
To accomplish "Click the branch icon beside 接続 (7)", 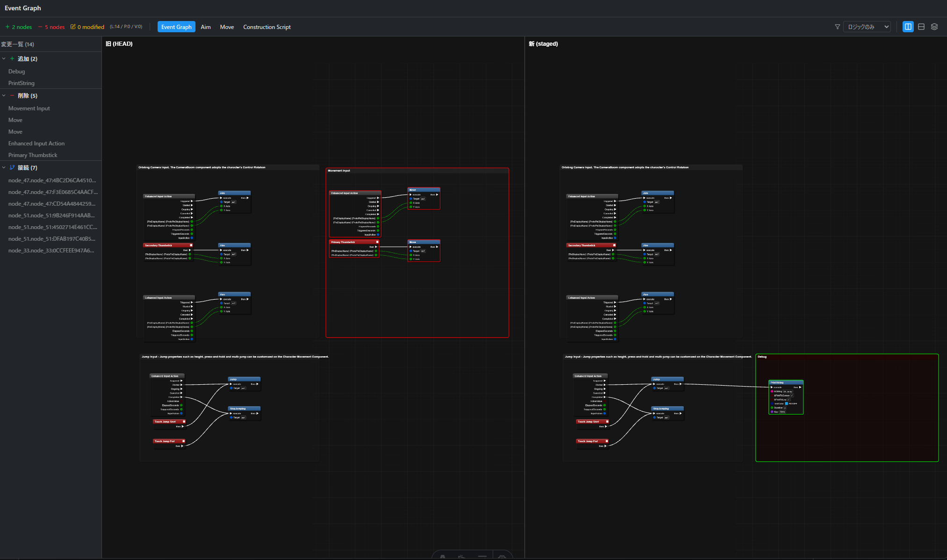I will point(12,167).
